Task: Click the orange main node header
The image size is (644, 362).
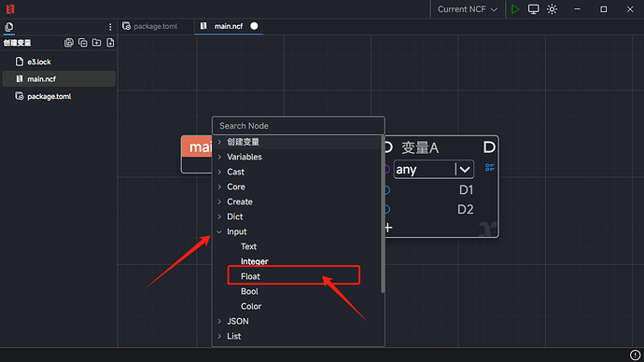Action: pyautogui.click(x=197, y=146)
